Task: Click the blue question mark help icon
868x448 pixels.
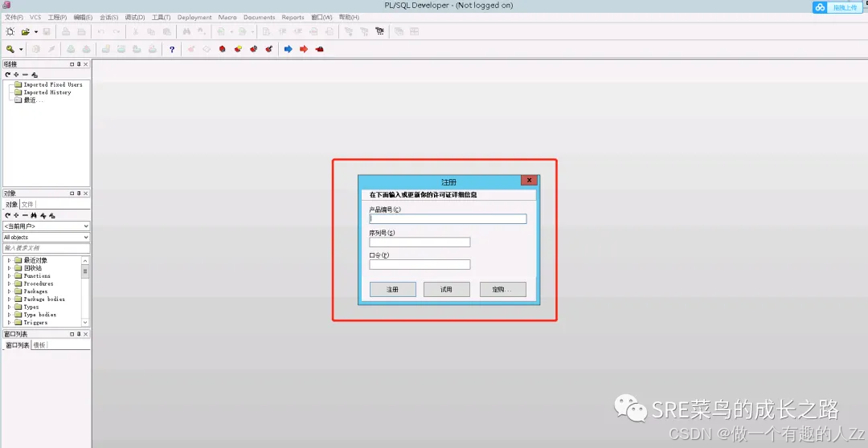Action: tap(172, 49)
